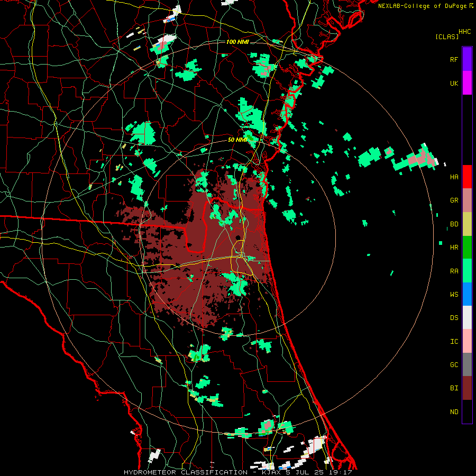Click the 50 NMI range ring label
Screen dimensions: 476x476
[x=237, y=140]
